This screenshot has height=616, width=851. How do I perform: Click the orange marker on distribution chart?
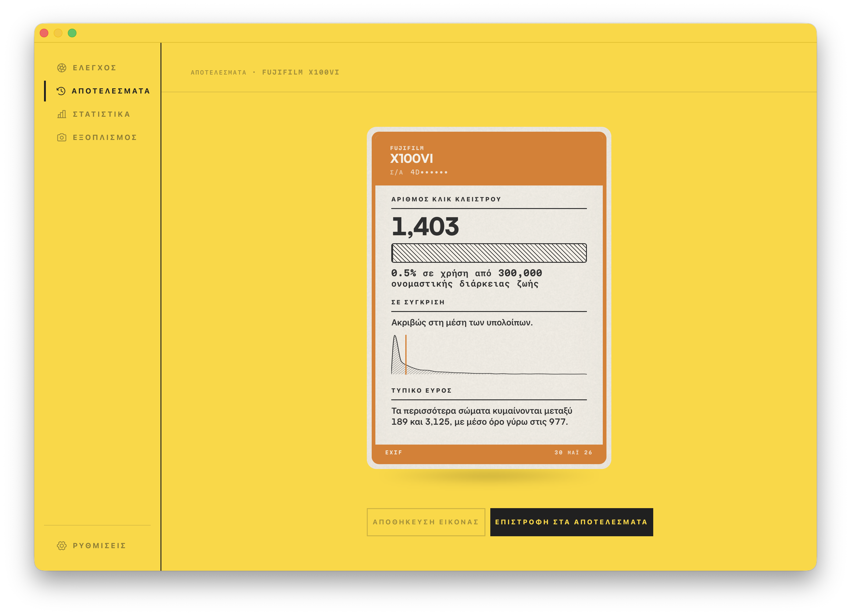pos(406,354)
